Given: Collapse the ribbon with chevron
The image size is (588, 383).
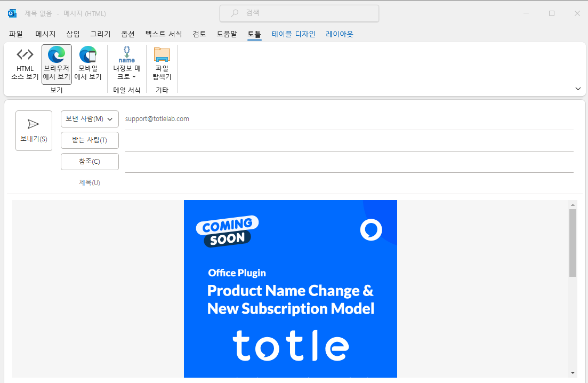Looking at the screenshot, I should (578, 89).
